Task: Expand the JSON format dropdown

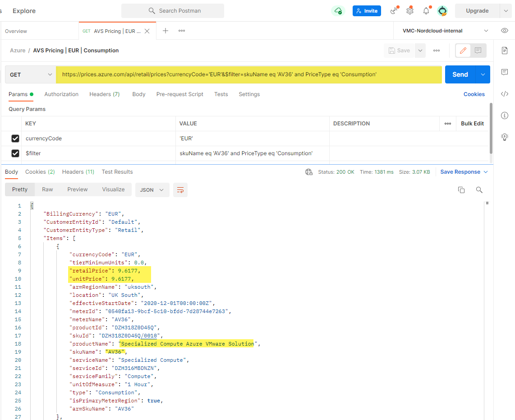Action: pyautogui.click(x=152, y=190)
